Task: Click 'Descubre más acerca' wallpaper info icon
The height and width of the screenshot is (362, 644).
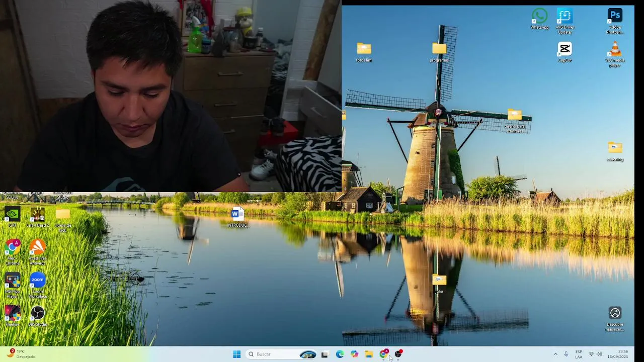Action: (x=614, y=319)
